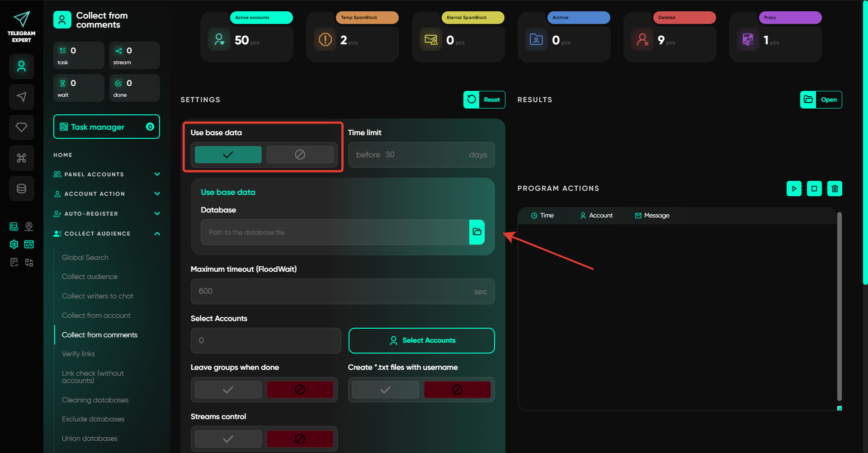Image resolution: width=868 pixels, height=453 pixels.
Task: Click the paper plane icon in left sidebar
Action: (21, 97)
